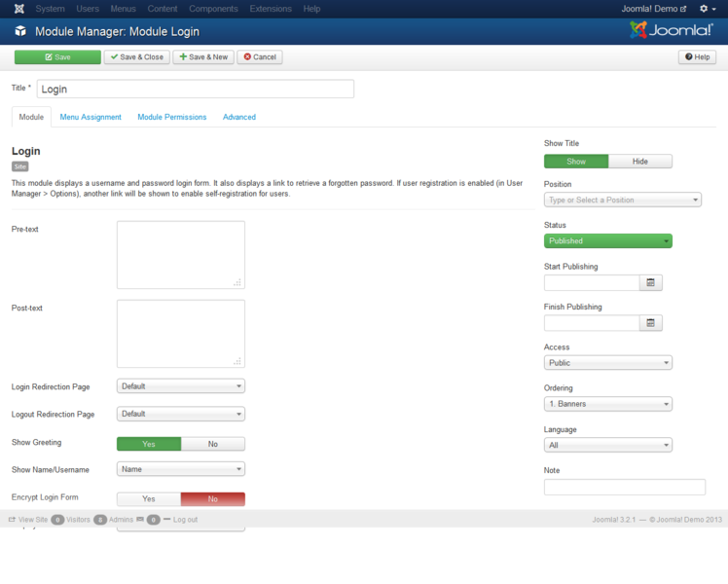Viewport: 728px width, 584px height.
Task: Click the Site badge under Login heading
Action: pyautogui.click(x=20, y=166)
